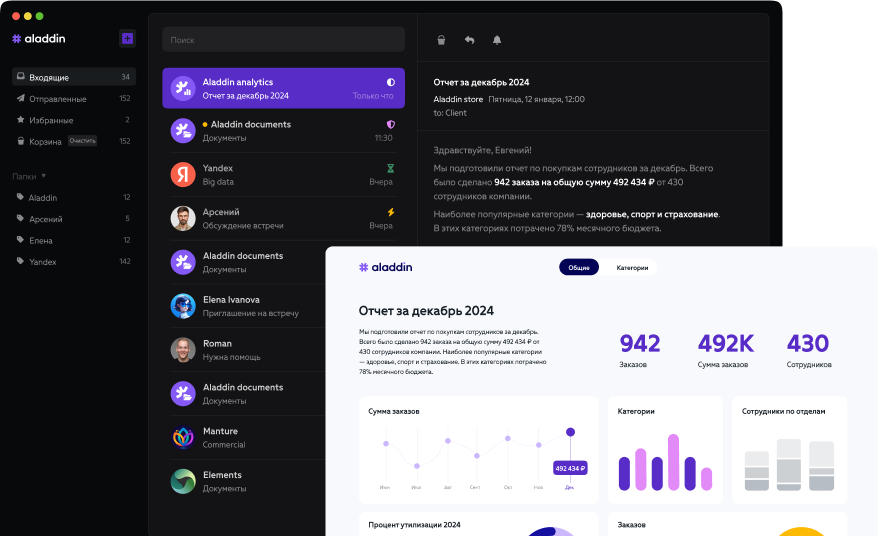Open the Корзина trash folder
The width and height of the screenshot is (878, 536).
click(73, 141)
